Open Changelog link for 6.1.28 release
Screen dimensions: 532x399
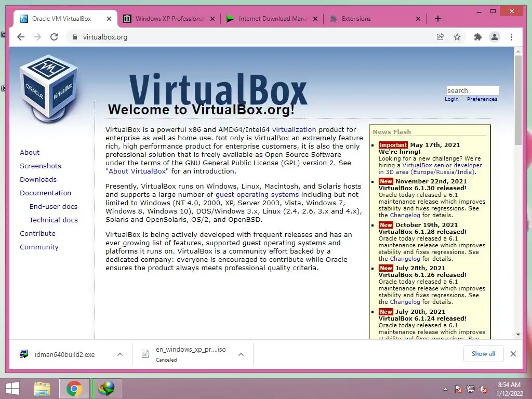click(405, 259)
